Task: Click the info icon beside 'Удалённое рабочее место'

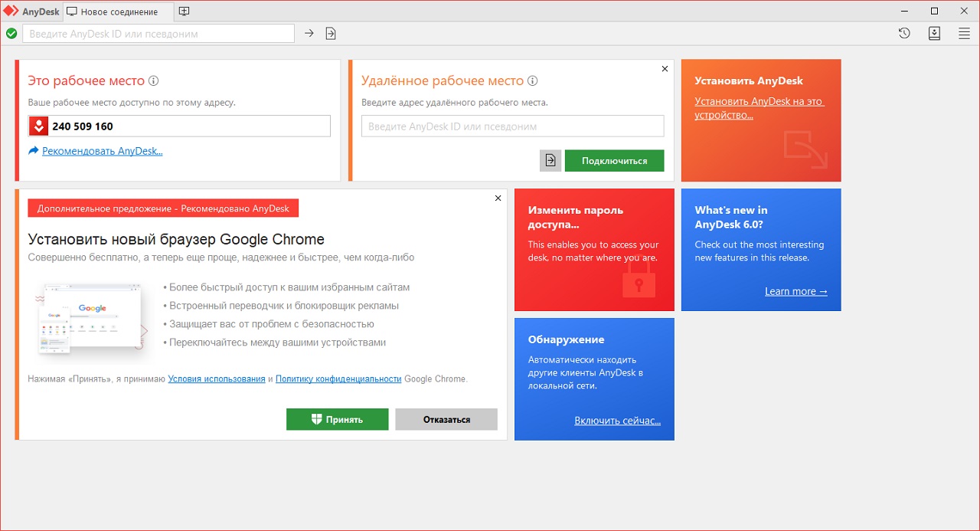Action: (533, 81)
